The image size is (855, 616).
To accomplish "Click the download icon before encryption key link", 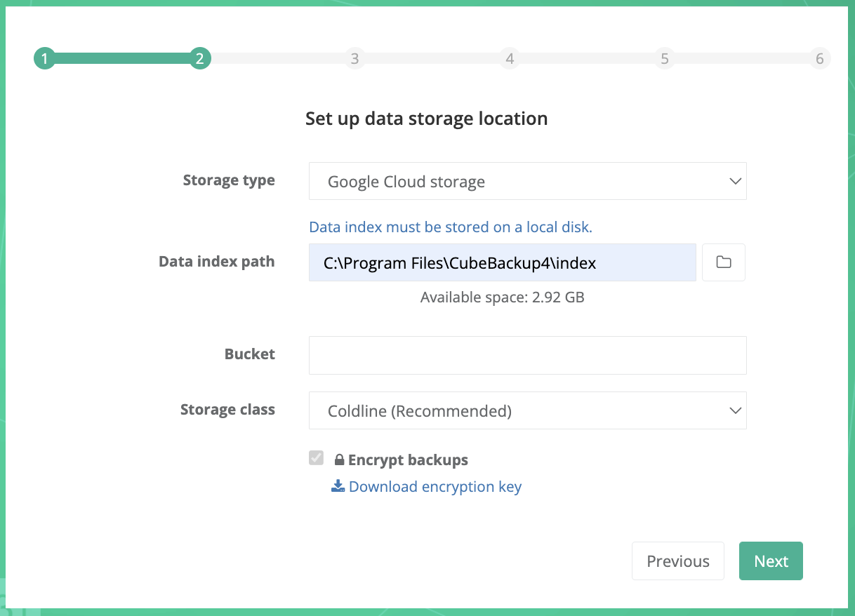I will pos(338,486).
